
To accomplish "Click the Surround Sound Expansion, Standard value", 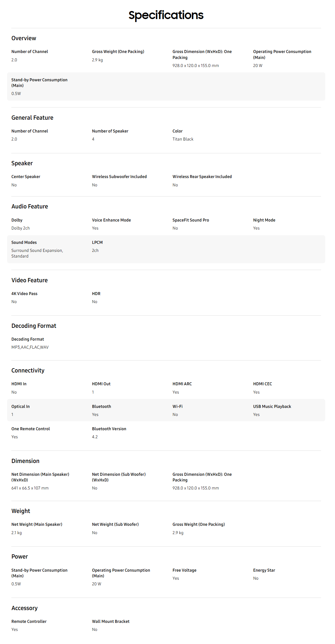I will coord(37,253).
